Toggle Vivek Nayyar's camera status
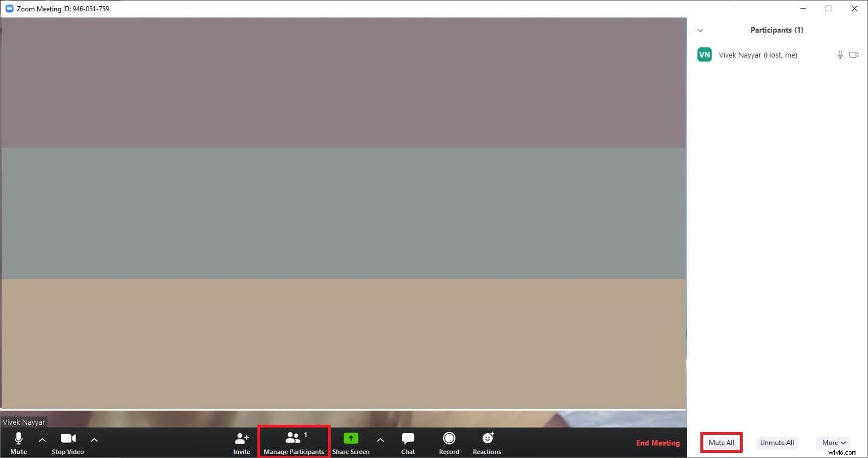This screenshot has width=868, height=458. click(854, 55)
